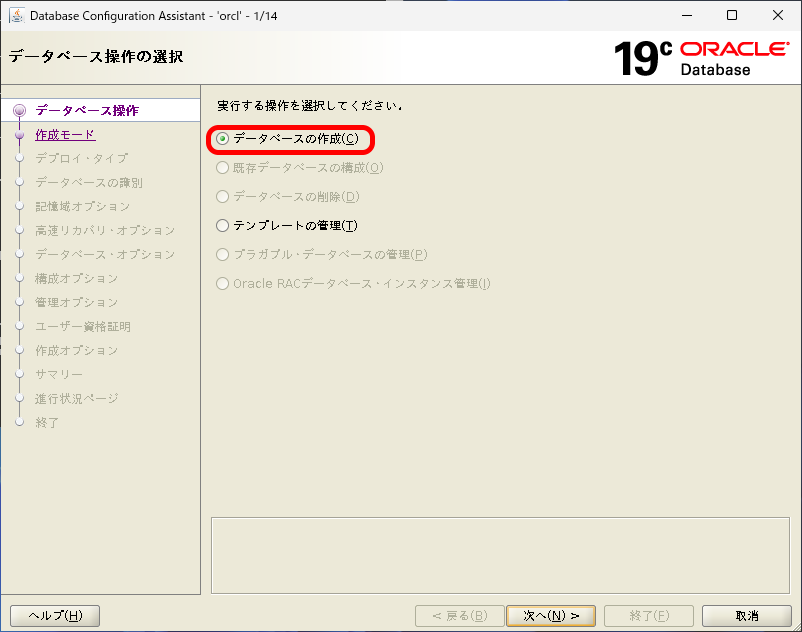Click the サマリー step in sidebar

pos(58,374)
